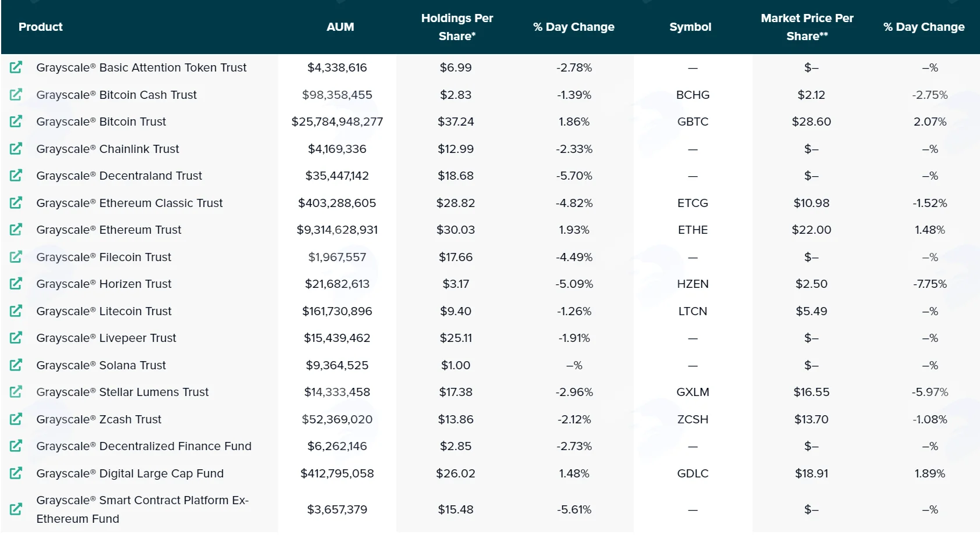Click the GBTC ticker symbol
The height and width of the screenshot is (535, 980).
click(693, 122)
